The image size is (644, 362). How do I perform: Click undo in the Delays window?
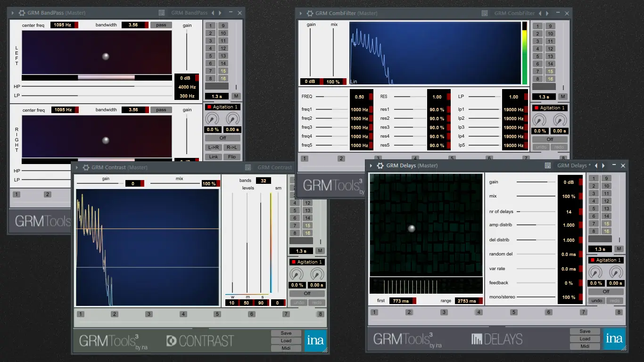[597, 301]
